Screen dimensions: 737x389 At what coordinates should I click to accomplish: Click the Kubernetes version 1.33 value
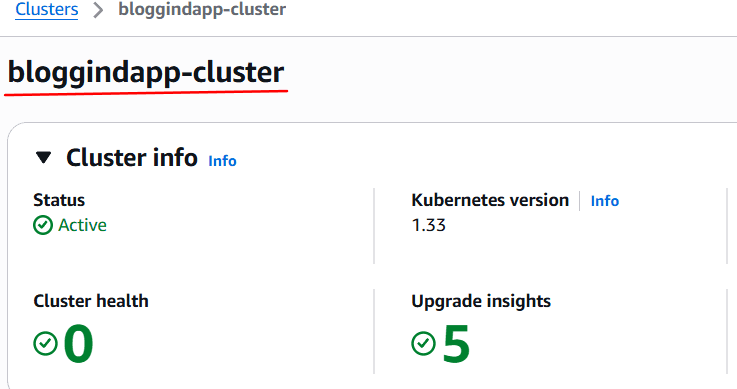tap(429, 225)
